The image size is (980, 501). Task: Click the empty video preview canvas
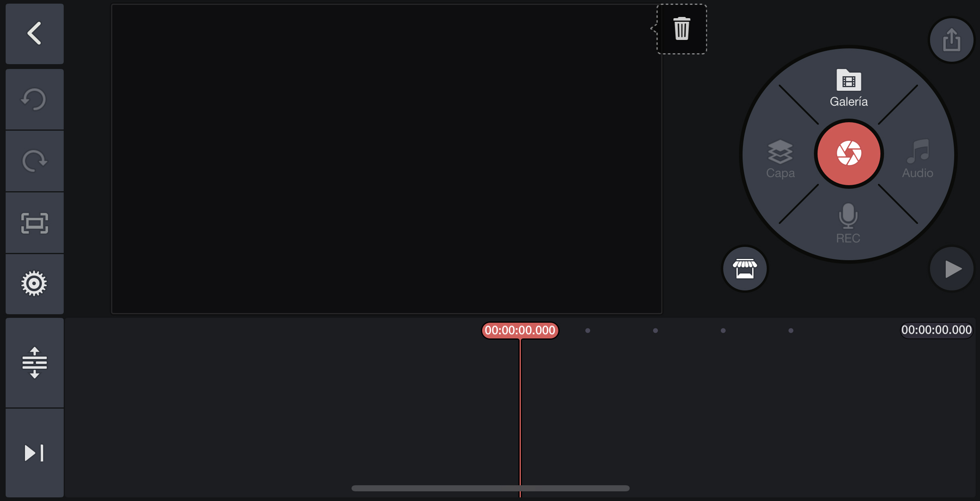pos(387,159)
